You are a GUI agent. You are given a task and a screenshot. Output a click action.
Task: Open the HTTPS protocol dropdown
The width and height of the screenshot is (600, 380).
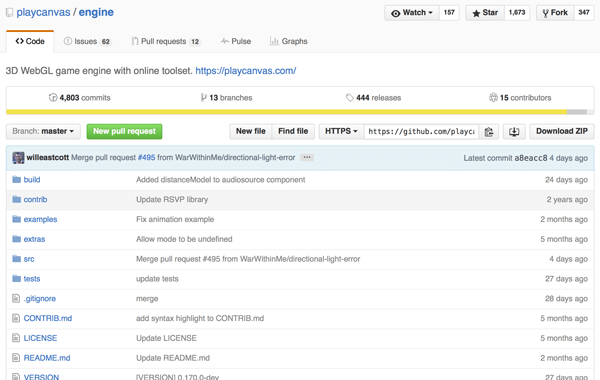(x=341, y=131)
